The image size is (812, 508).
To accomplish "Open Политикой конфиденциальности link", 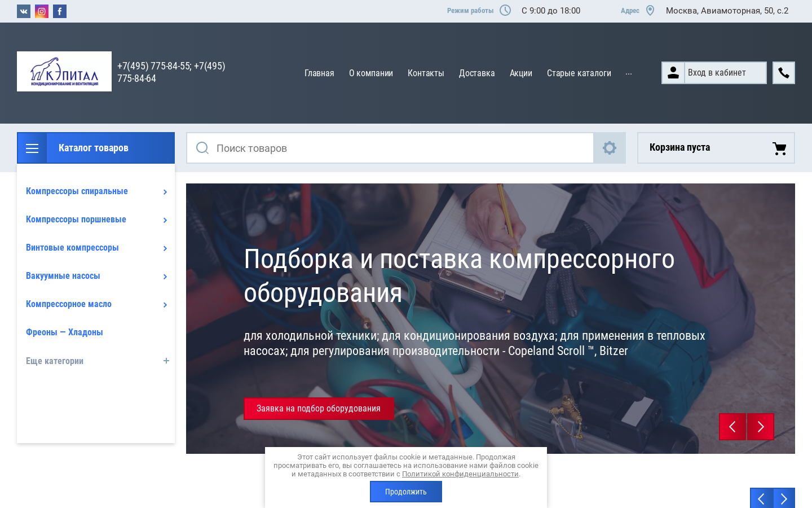I will pos(460,474).
